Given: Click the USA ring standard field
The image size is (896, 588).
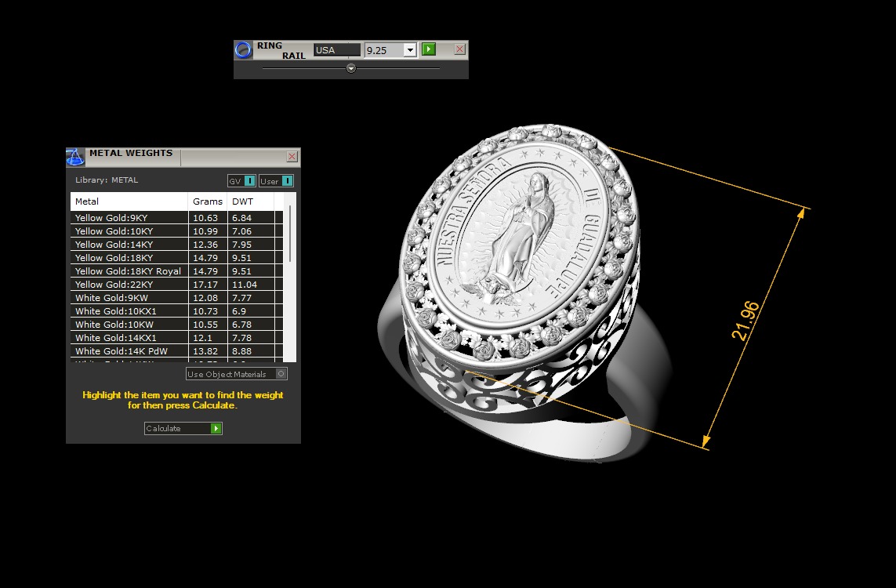Looking at the screenshot, I should (336, 49).
